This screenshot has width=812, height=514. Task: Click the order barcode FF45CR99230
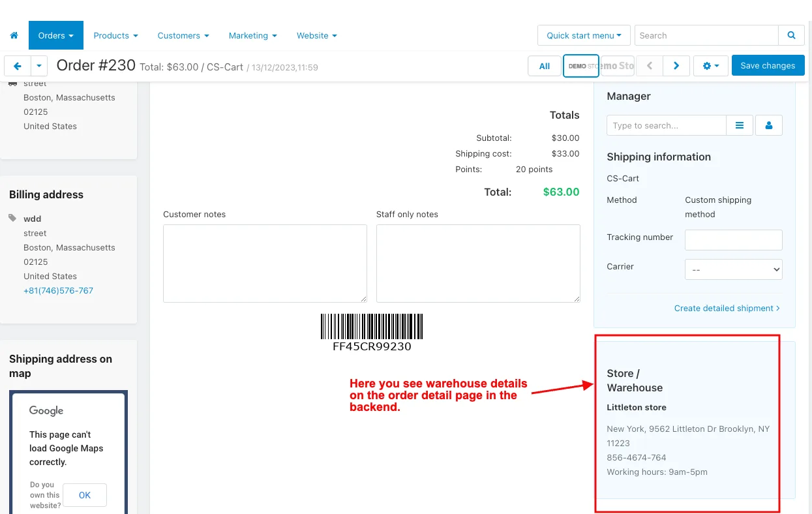point(372,332)
